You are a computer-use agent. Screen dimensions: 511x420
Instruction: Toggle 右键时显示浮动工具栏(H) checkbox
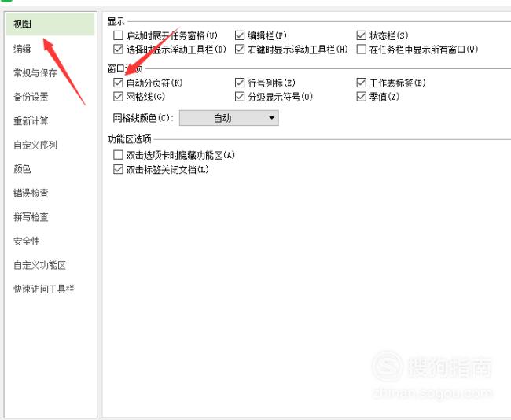pos(240,50)
